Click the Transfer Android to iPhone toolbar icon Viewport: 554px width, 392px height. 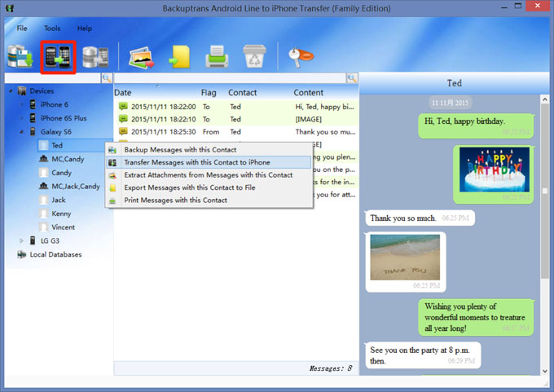(58, 57)
